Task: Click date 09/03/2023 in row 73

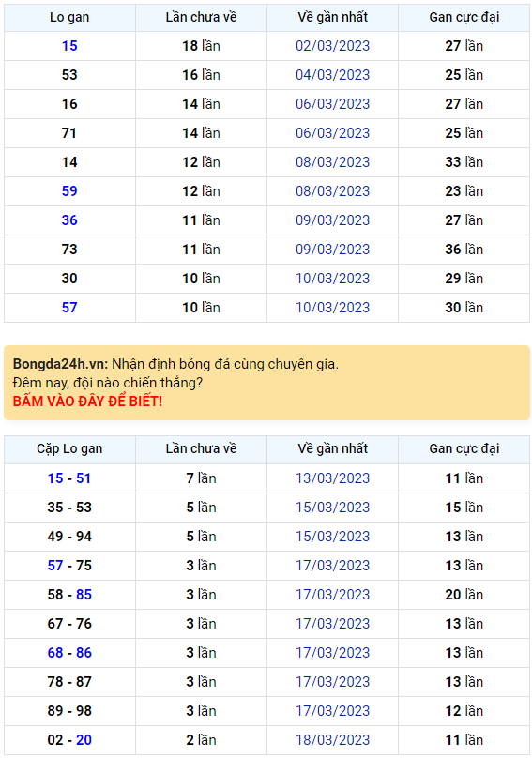Action: [x=333, y=249]
